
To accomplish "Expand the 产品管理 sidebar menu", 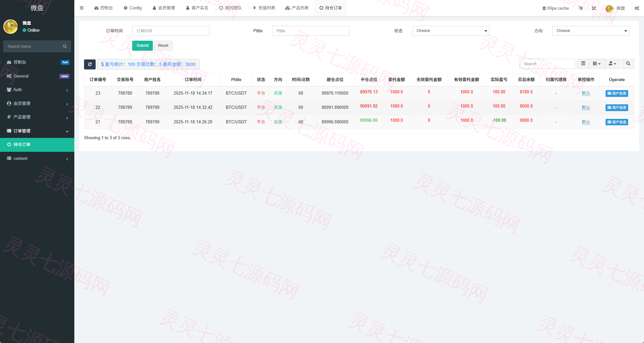I will 37,117.
